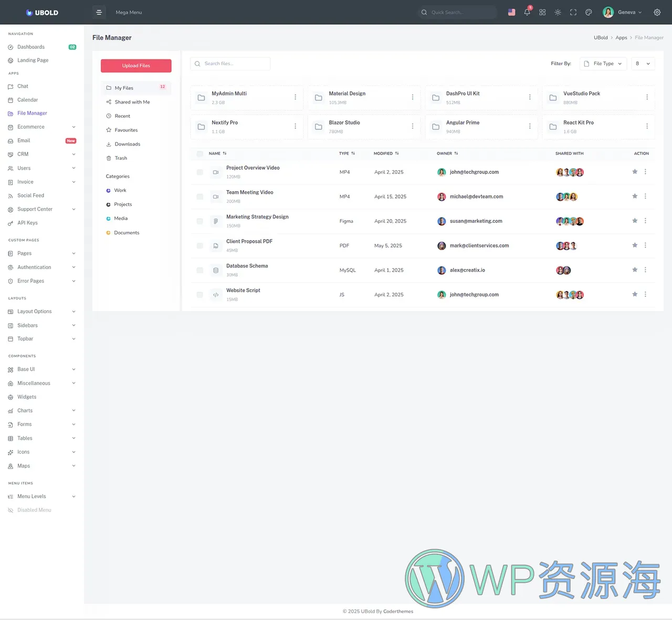Screen dimensions: 672x620
Task: Change language via the US flag icon
Action: point(511,12)
